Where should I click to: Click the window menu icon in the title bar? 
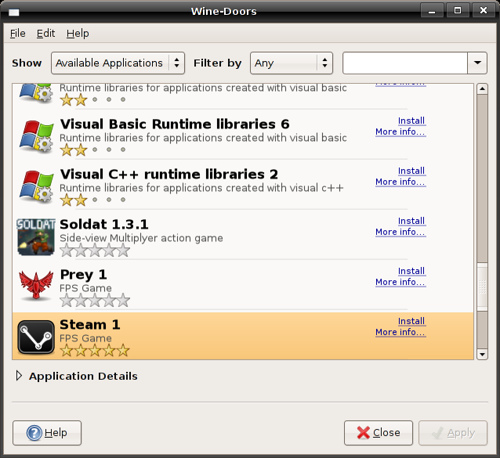pyautogui.click(x=14, y=12)
